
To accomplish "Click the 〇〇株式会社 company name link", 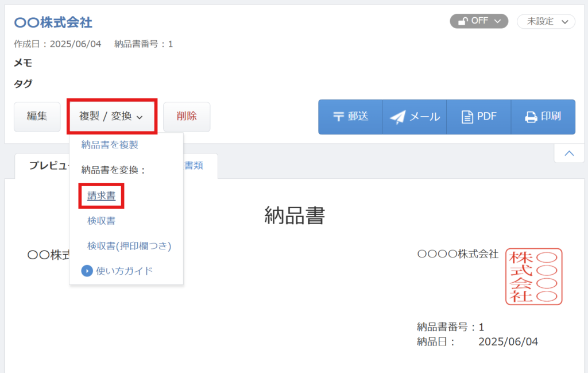I will (x=53, y=22).
